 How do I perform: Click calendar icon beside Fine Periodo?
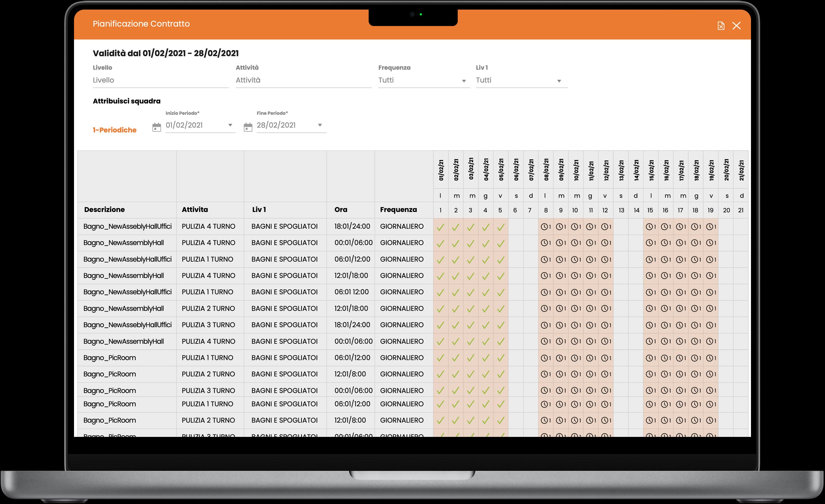(x=248, y=127)
